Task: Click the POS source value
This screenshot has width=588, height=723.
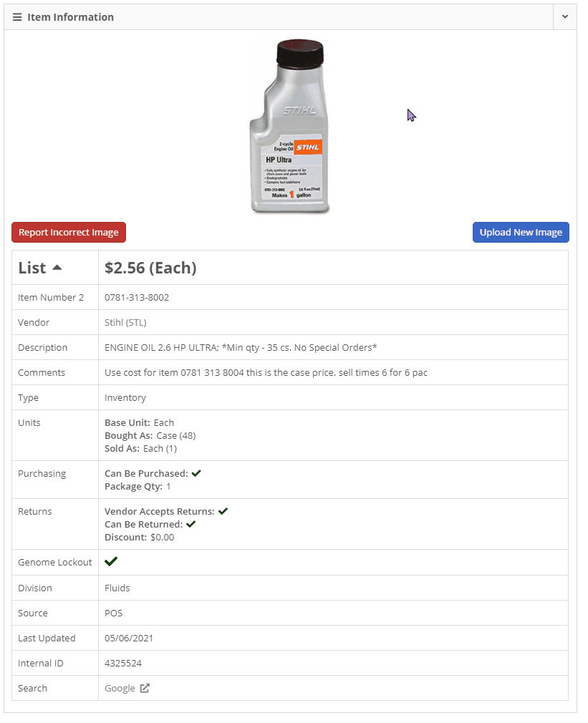Action: coord(113,613)
